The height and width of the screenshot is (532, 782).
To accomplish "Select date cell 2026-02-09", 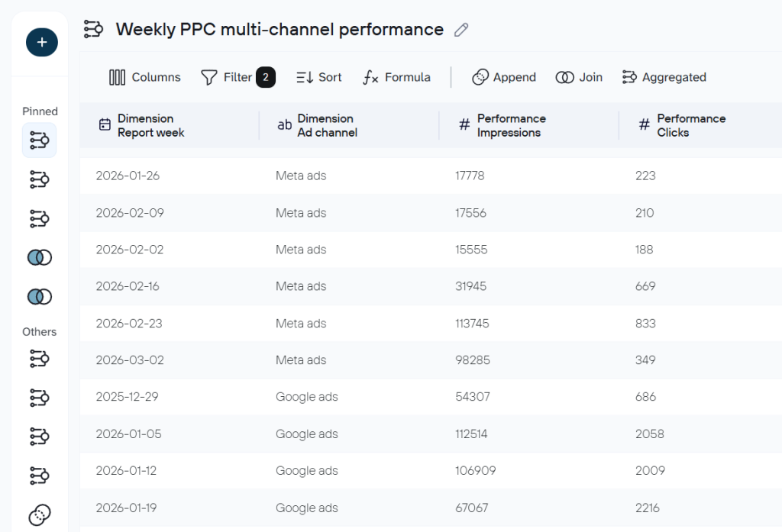I will (x=130, y=213).
